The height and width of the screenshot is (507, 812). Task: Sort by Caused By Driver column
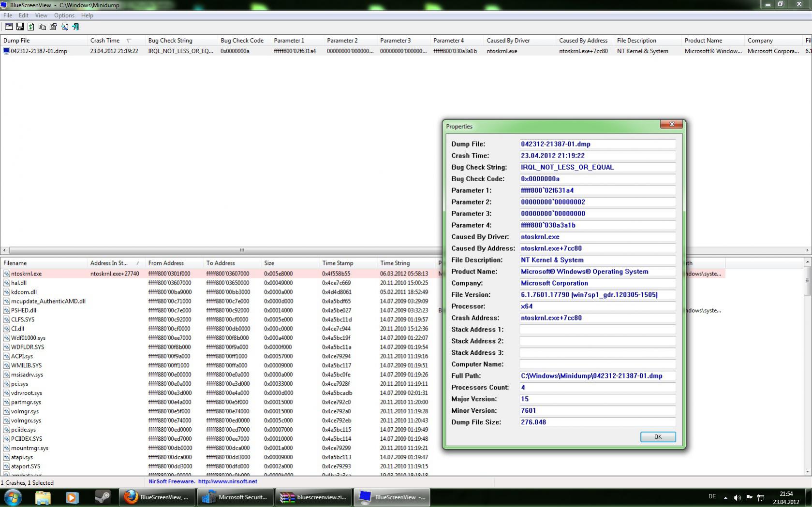tap(520, 41)
